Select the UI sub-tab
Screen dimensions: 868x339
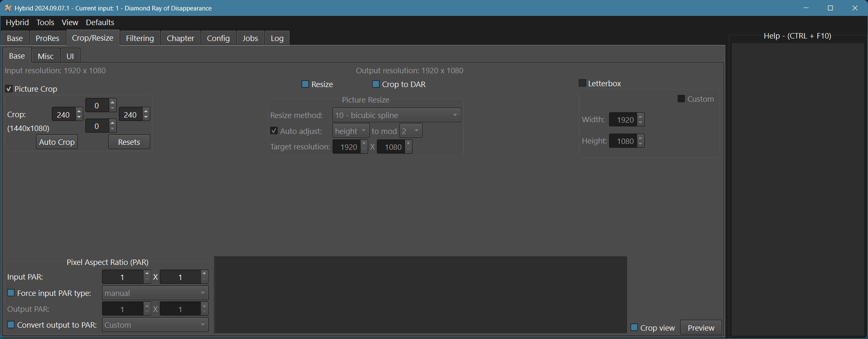[70, 56]
